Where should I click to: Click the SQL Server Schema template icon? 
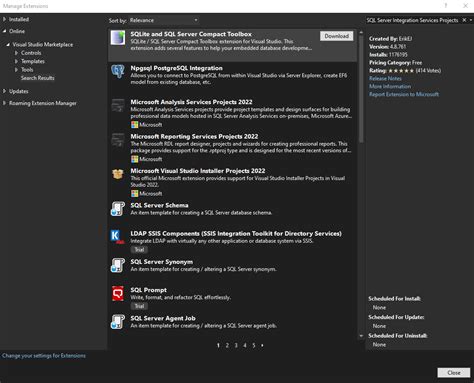(118, 209)
